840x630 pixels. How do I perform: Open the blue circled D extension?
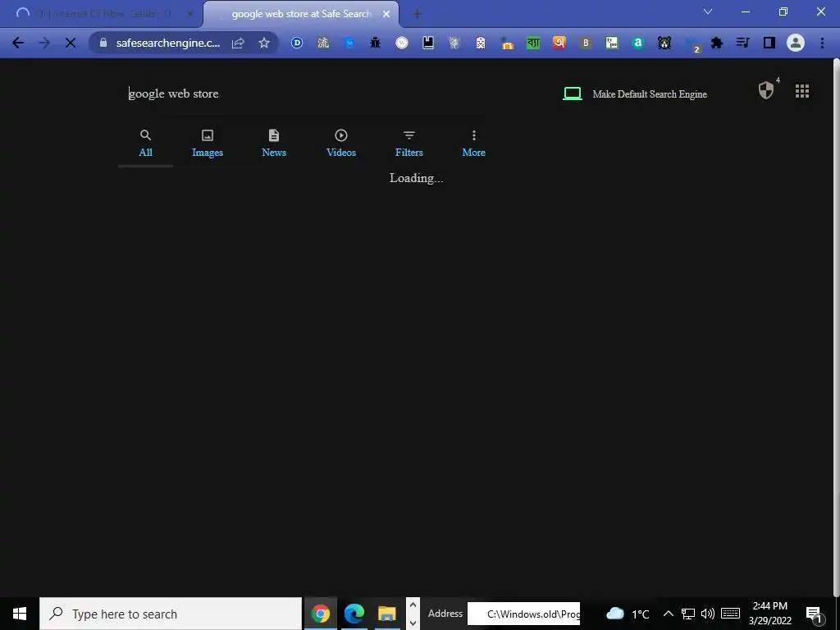point(297,43)
